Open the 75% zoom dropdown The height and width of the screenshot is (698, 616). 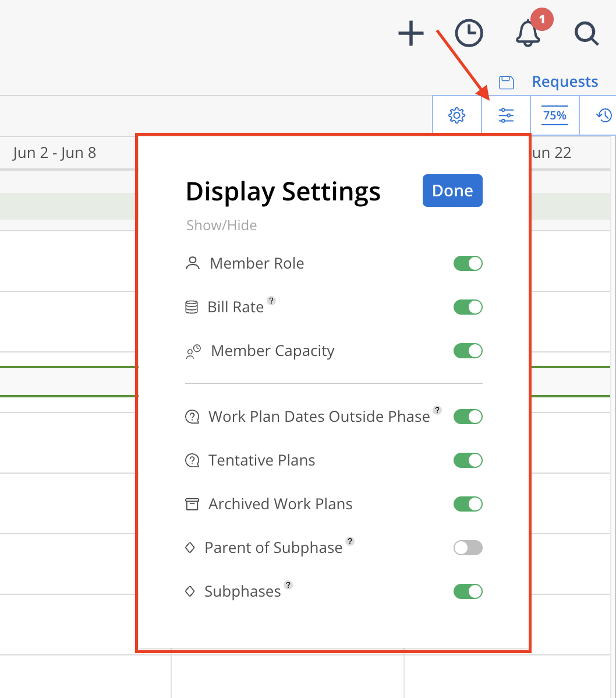(x=555, y=115)
